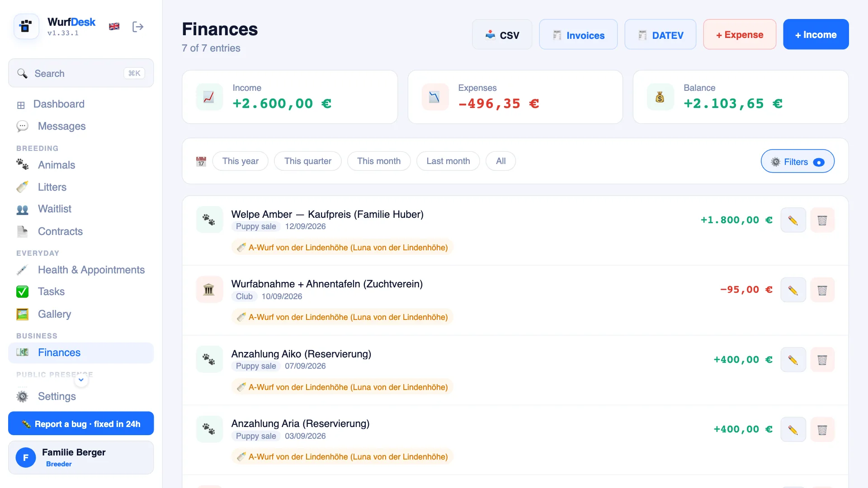This screenshot has height=488, width=868.
Task: Open Dashboard in the sidebar
Action: click(x=81, y=104)
